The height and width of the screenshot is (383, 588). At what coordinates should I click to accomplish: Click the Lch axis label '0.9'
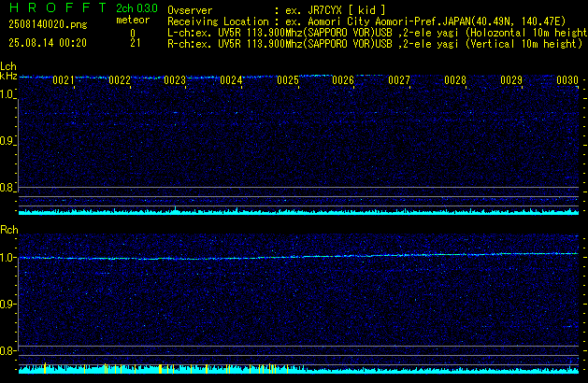pyautogui.click(x=7, y=141)
